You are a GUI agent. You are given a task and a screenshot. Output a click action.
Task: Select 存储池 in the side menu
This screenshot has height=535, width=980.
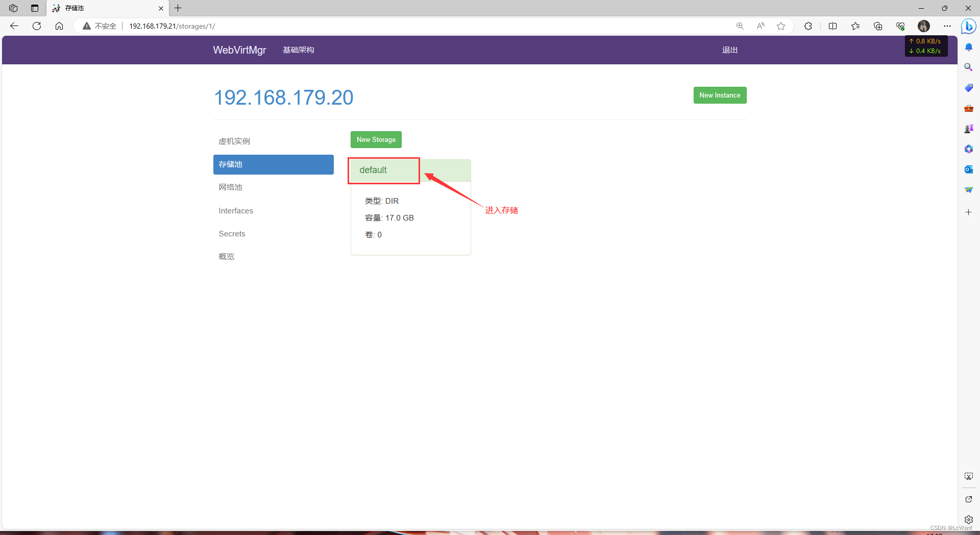point(274,164)
